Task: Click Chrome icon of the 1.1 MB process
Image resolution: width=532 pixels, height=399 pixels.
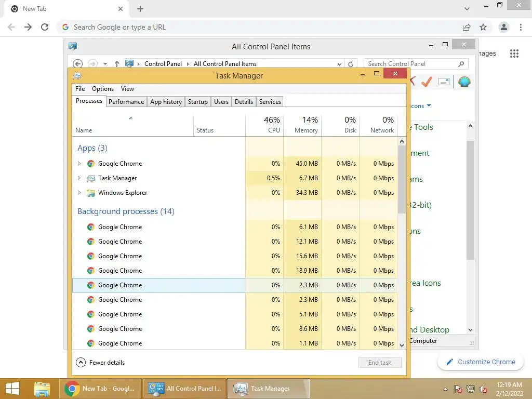Action: (x=90, y=344)
